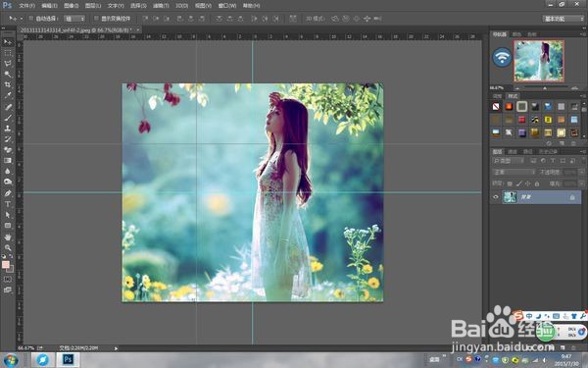This screenshot has height=368, width=588.
Task: Select the Lasso tool
Action: tap(8, 64)
